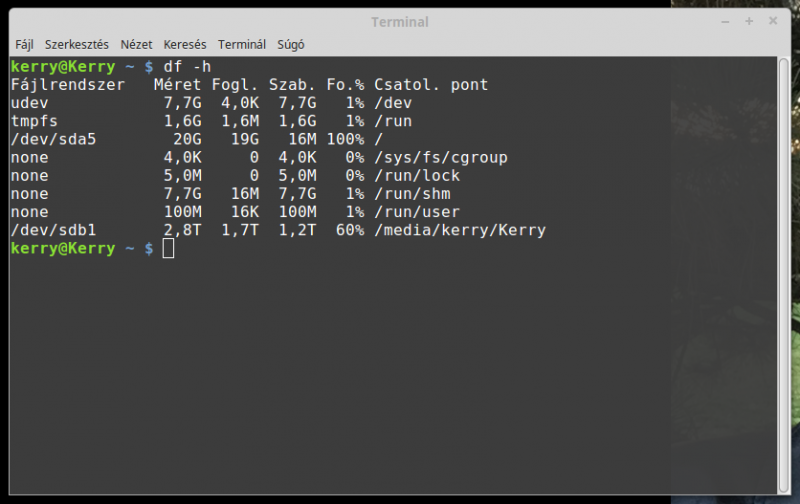Click the Fájlrendszer column header
This screenshot has height=504, width=800.
point(68,85)
